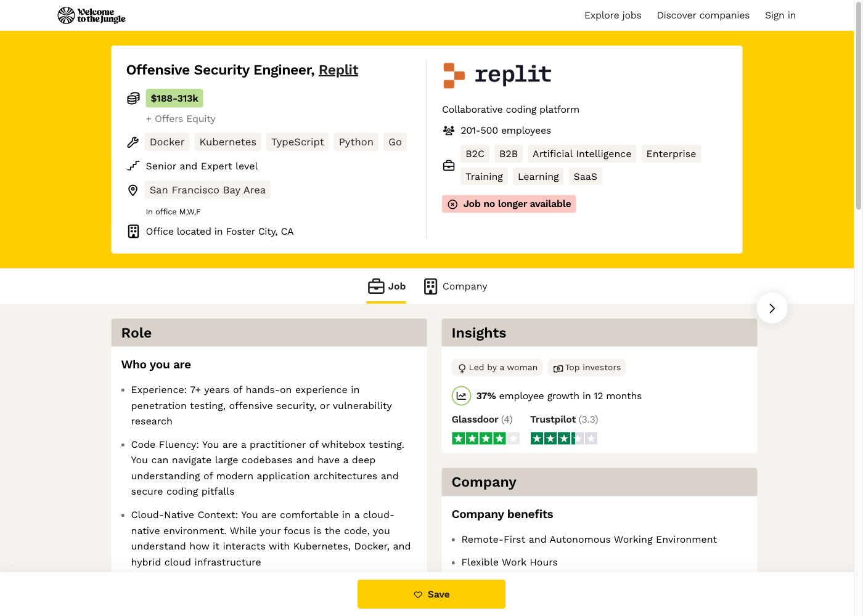Click 'Senior and Expert level' text
863x616 pixels.
coord(202,166)
